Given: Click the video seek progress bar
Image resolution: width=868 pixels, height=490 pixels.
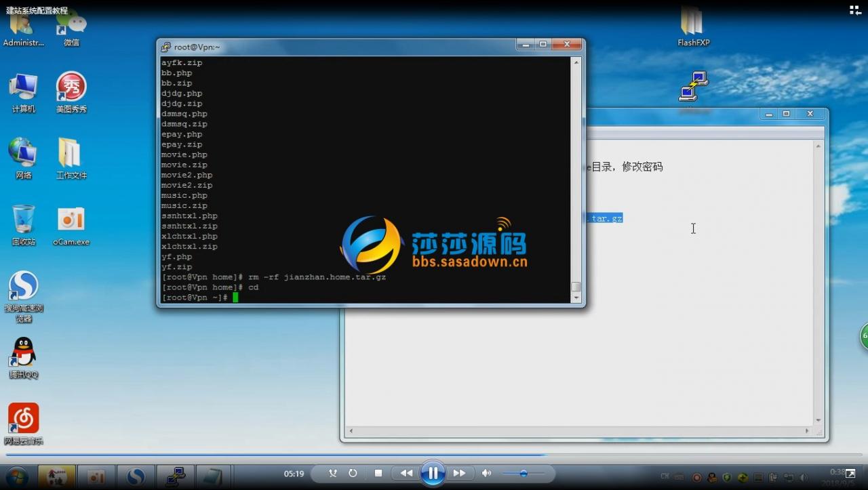Looking at the screenshot, I should [x=434, y=455].
